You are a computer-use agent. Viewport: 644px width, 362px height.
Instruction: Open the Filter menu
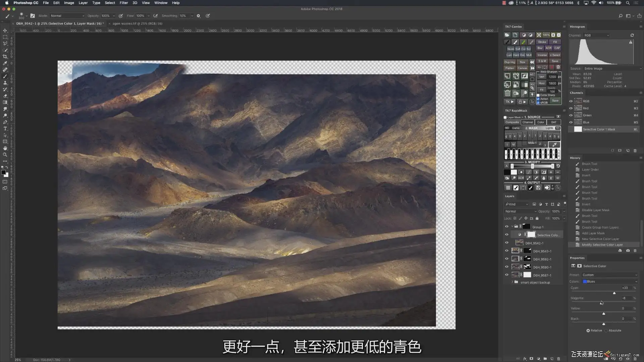123,3
